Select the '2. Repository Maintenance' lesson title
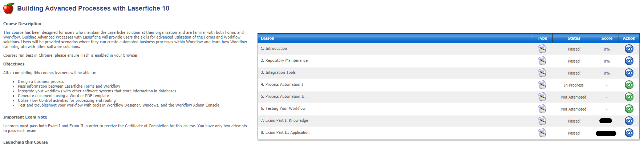Screen dimensions: 644x144 pyautogui.click(x=284, y=60)
